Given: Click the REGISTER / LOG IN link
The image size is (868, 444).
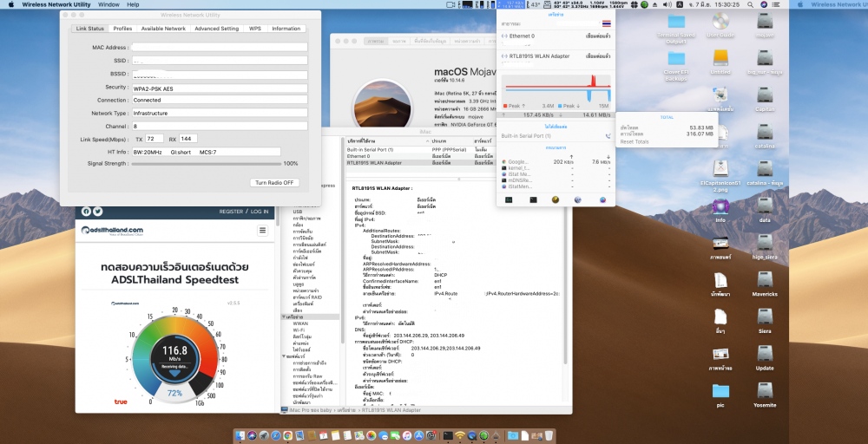Looking at the screenshot, I should click(x=244, y=212).
